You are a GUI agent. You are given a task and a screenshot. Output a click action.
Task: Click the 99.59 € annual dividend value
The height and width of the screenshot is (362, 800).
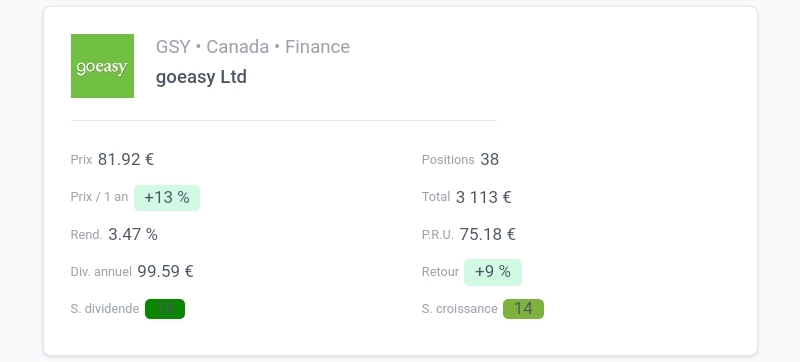pyautogui.click(x=165, y=272)
